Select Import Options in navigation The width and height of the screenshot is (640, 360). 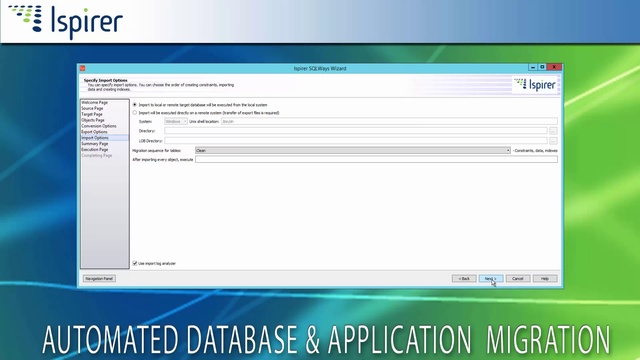tap(104, 138)
